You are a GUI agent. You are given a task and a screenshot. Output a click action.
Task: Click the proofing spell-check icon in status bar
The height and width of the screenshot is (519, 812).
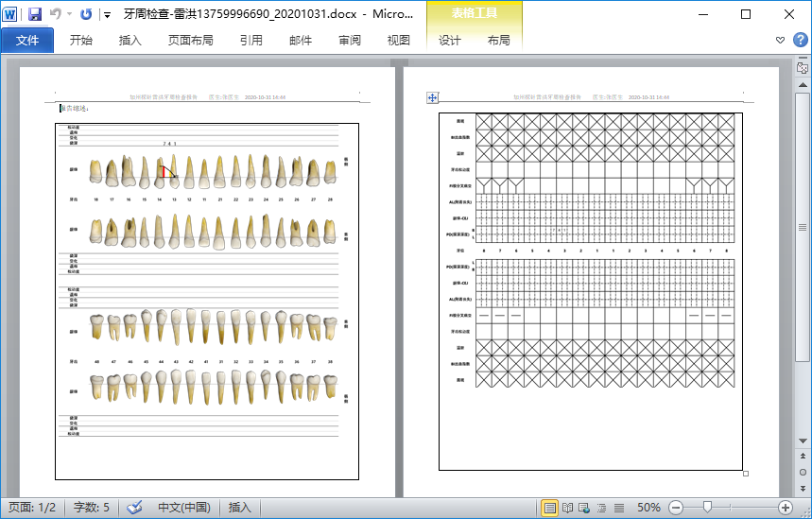(134, 508)
